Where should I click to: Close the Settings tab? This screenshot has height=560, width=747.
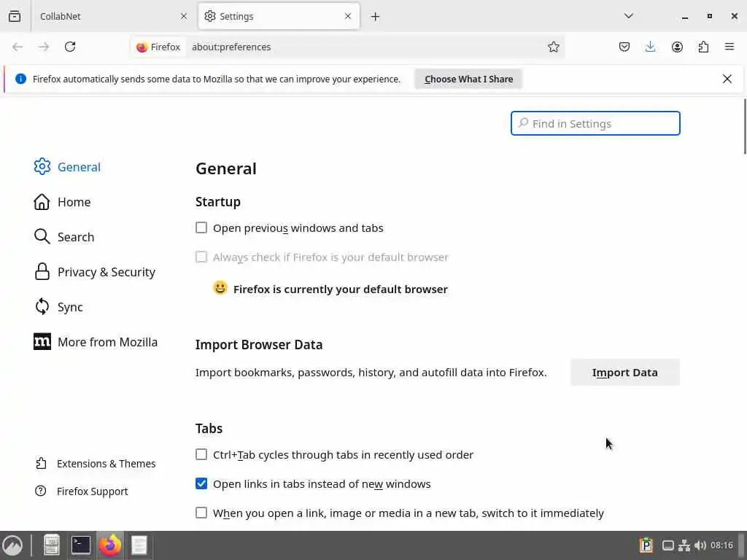(x=348, y=16)
